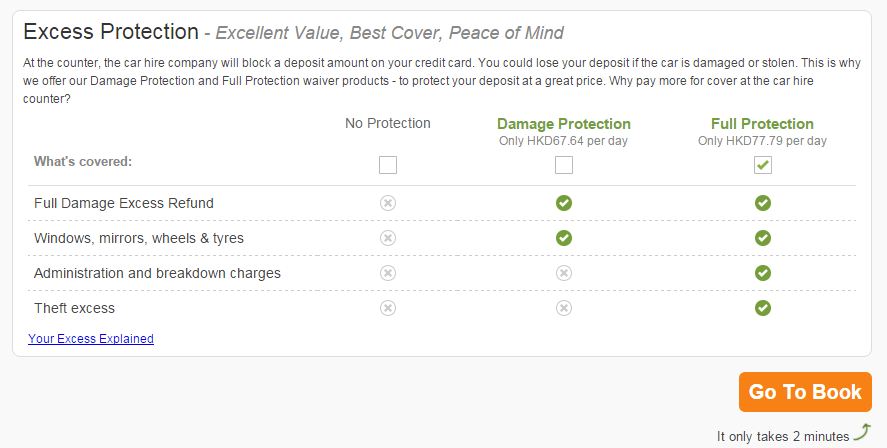
Task: Click grey cross for No Protection Full Damage Excess Refund
Action: [x=387, y=203]
